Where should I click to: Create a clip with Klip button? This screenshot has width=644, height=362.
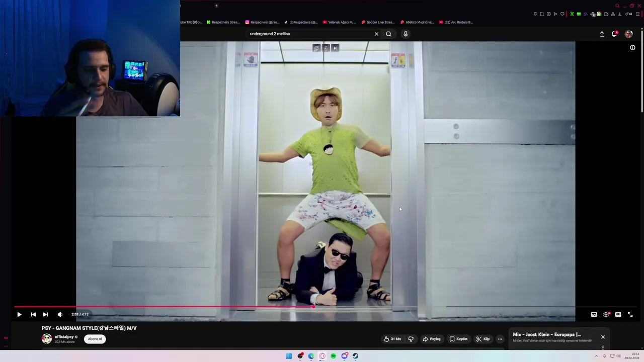pyautogui.click(x=483, y=339)
